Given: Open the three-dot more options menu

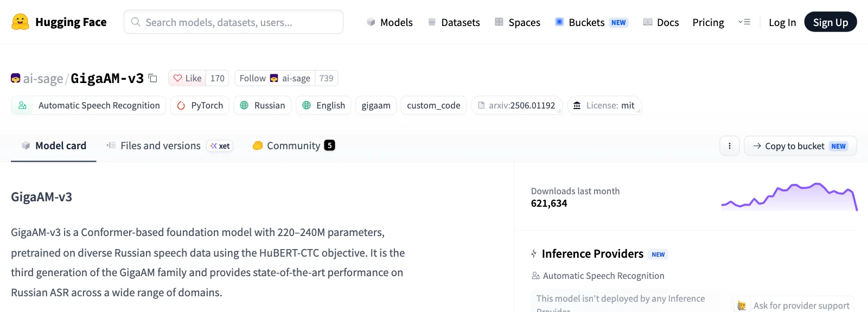Looking at the screenshot, I should coord(730,146).
